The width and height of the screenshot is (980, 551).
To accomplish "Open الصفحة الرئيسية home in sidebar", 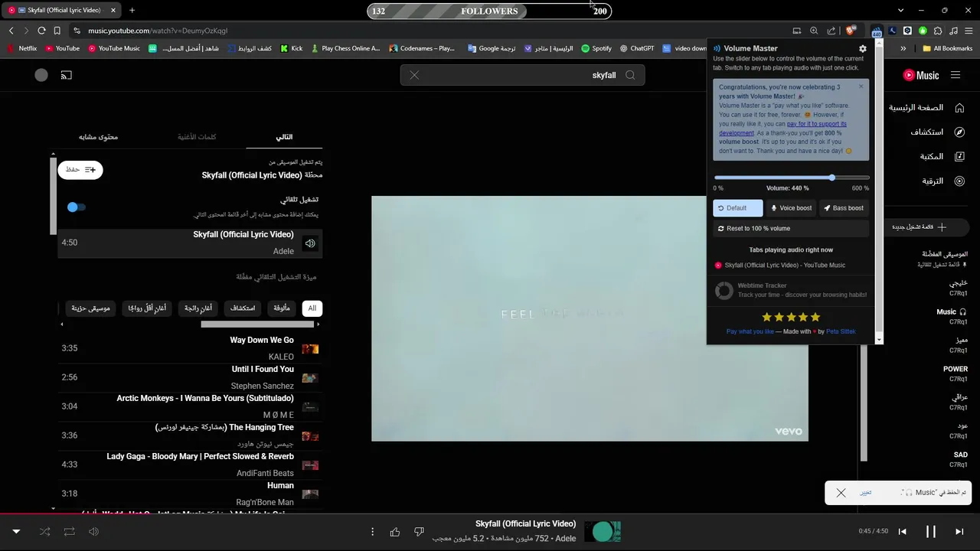I will tap(926, 108).
